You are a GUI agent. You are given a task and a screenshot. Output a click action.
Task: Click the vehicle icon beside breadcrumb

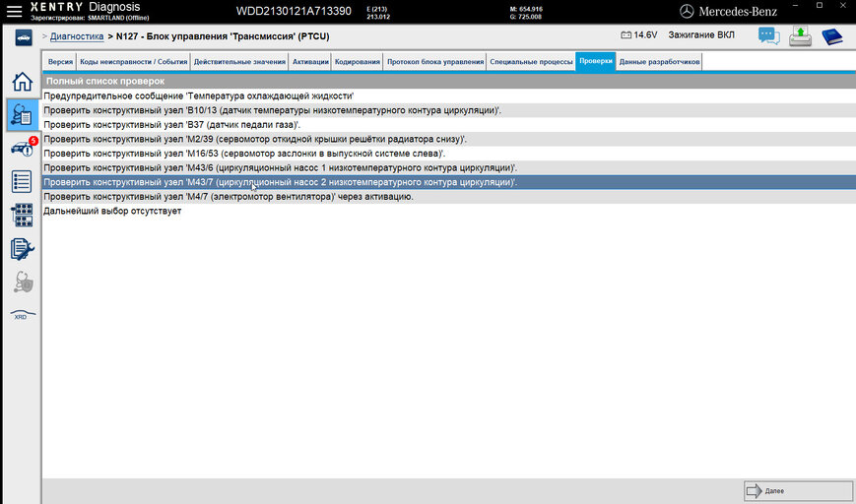[x=24, y=37]
